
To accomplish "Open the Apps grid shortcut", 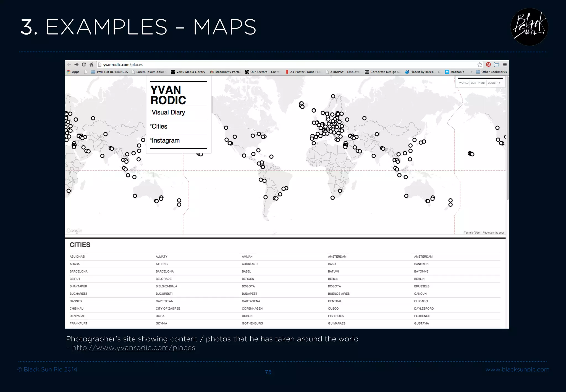I will (x=73, y=72).
